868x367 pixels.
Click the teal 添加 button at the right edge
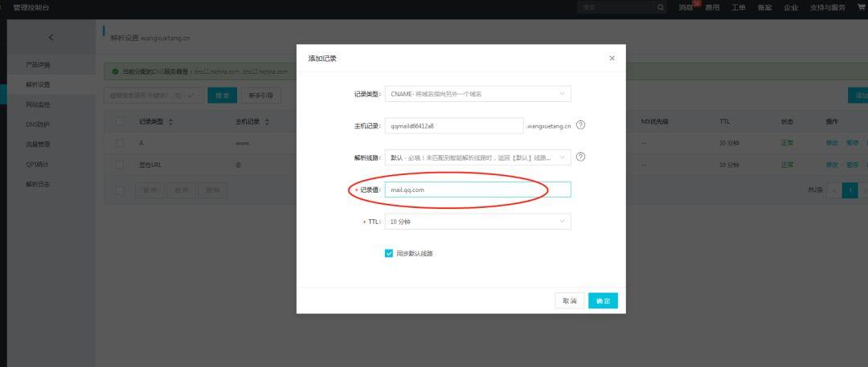point(858,96)
